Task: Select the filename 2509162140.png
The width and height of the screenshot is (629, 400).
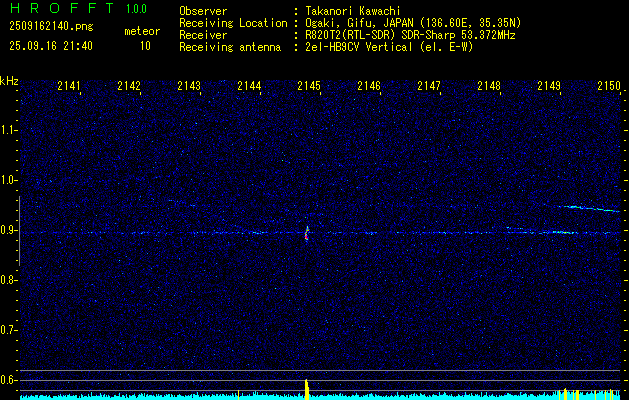Action: (x=51, y=26)
